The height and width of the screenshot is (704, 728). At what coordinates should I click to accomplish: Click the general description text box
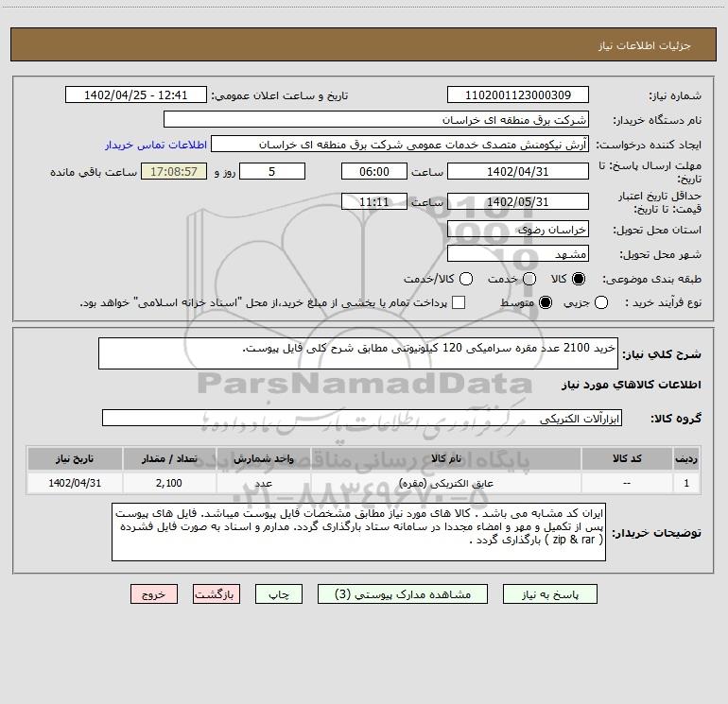click(358, 353)
